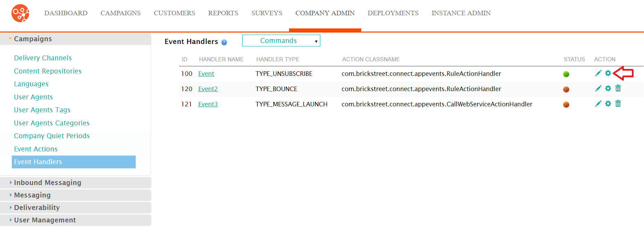Delete Event3 with trash icon
Screen dimensions: 644x229
[x=618, y=104]
